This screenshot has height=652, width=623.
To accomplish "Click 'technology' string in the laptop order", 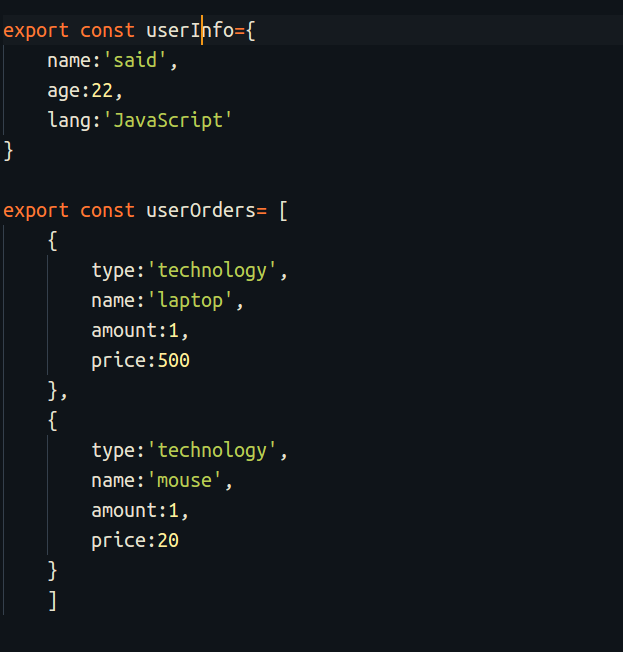I will [x=212, y=270].
